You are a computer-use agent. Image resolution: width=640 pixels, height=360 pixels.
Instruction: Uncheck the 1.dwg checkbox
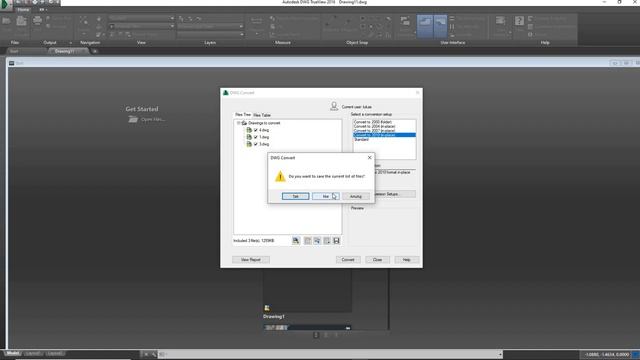(x=256, y=137)
